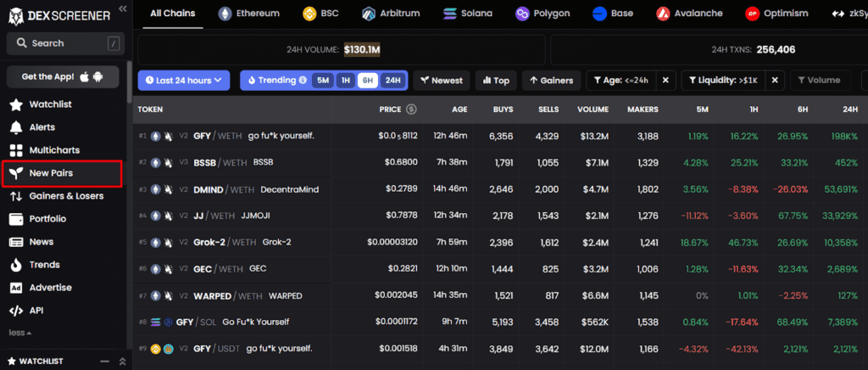Screen dimensions: 868x370
Task: Open BSSB/WETH pair row
Action: (500, 162)
